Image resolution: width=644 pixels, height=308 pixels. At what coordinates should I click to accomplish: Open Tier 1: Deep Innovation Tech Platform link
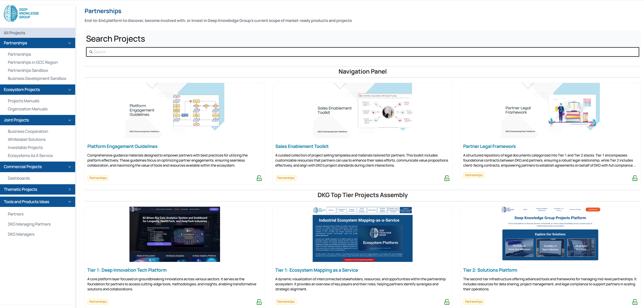tap(127, 270)
